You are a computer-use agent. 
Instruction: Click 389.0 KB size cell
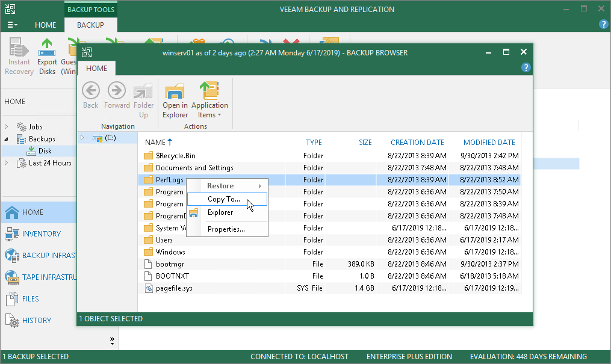[x=361, y=264]
